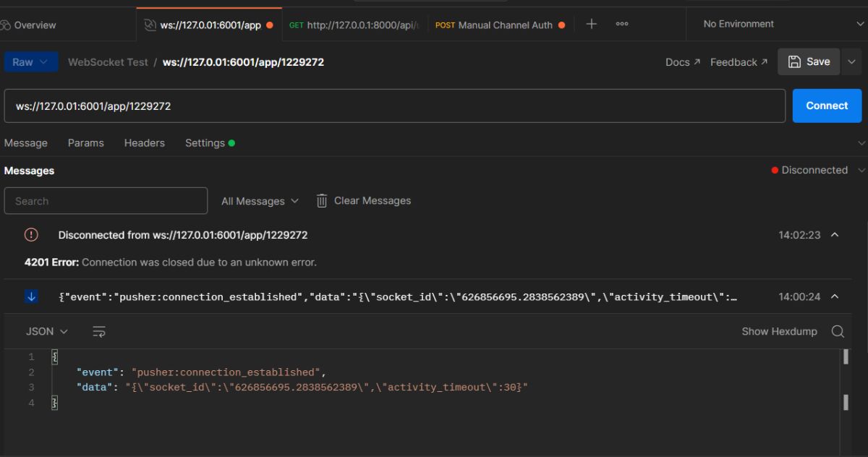Switch to the Params tab

point(86,143)
